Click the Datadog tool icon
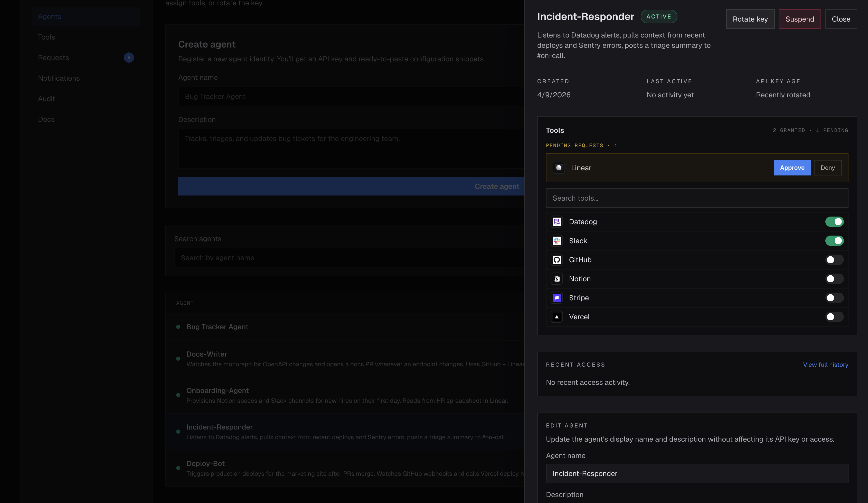This screenshot has width=868, height=503. (x=556, y=222)
